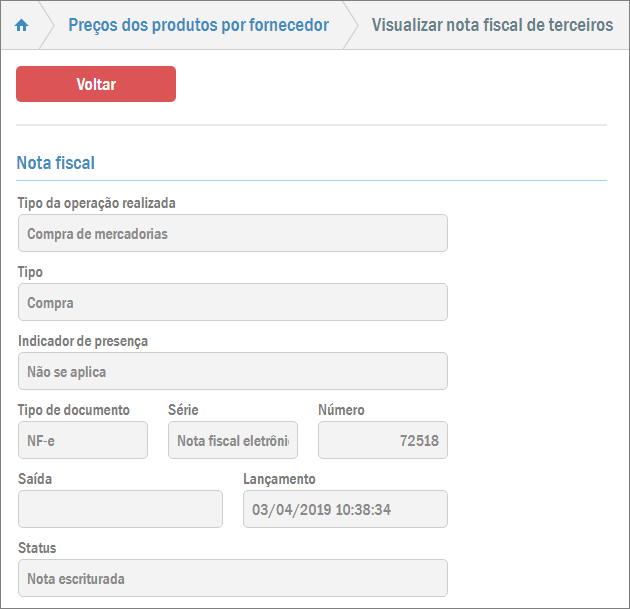This screenshot has height=609, width=630.
Task: Click the home icon in breadcrumb
Action: coord(21,26)
